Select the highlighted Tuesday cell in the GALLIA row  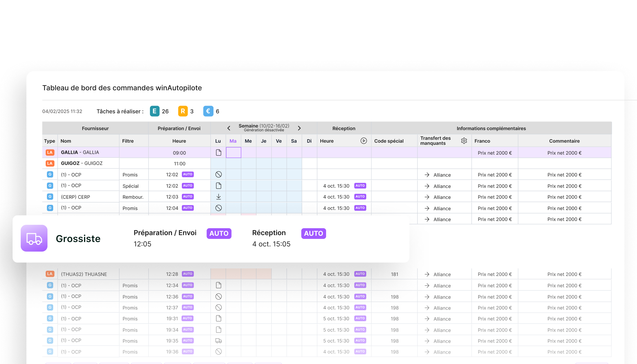(233, 153)
